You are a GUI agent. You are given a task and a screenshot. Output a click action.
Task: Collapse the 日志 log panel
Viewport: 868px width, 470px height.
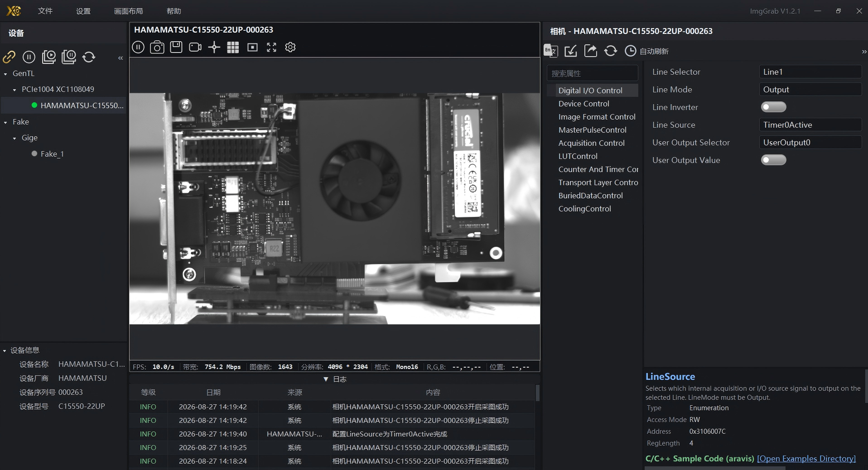326,379
